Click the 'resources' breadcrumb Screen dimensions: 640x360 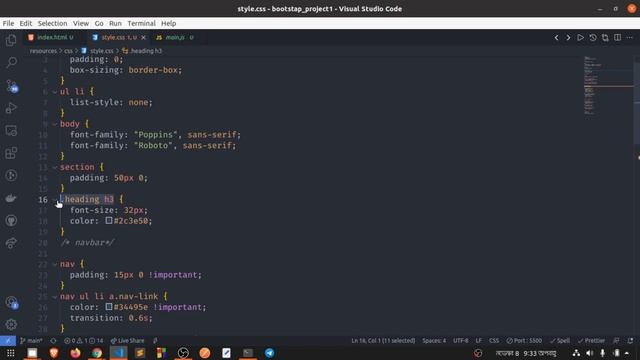43,51
